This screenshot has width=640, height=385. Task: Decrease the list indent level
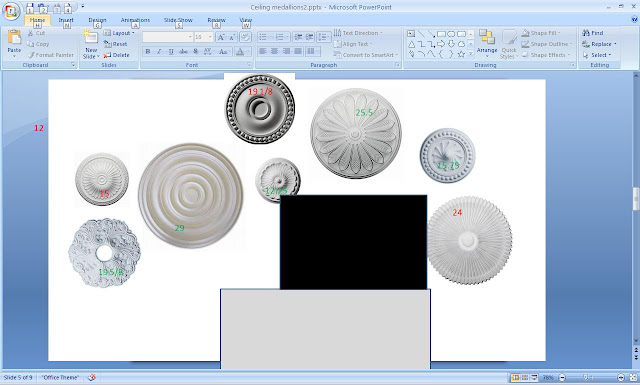[298, 37]
